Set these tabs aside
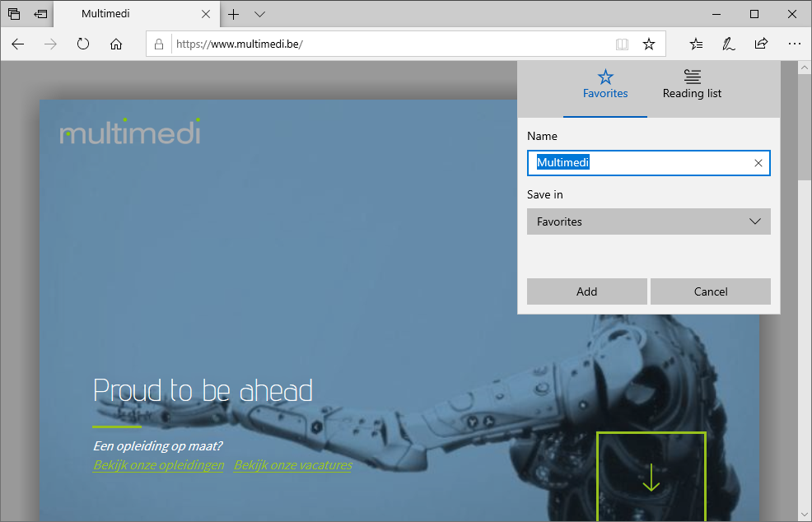 click(x=40, y=14)
